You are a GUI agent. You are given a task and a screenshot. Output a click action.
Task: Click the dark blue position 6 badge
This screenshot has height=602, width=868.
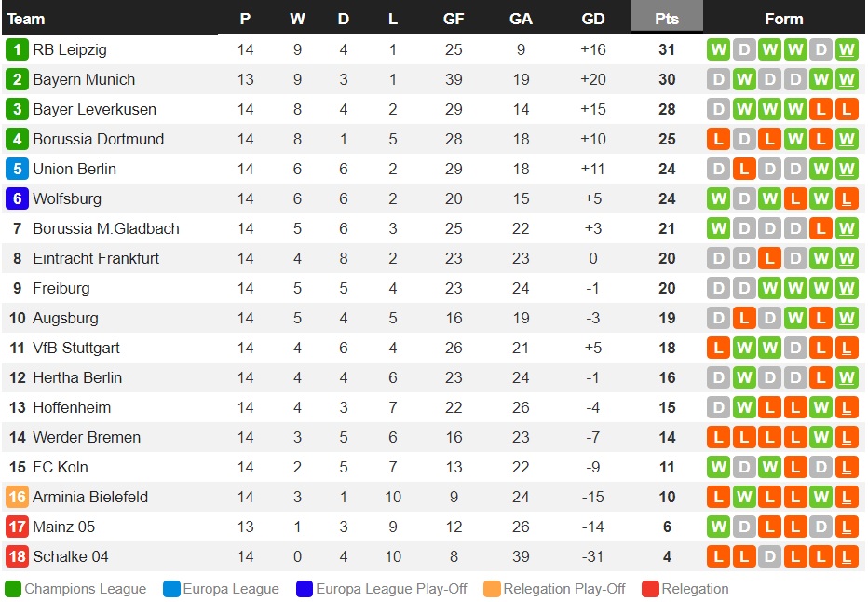[17, 198]
